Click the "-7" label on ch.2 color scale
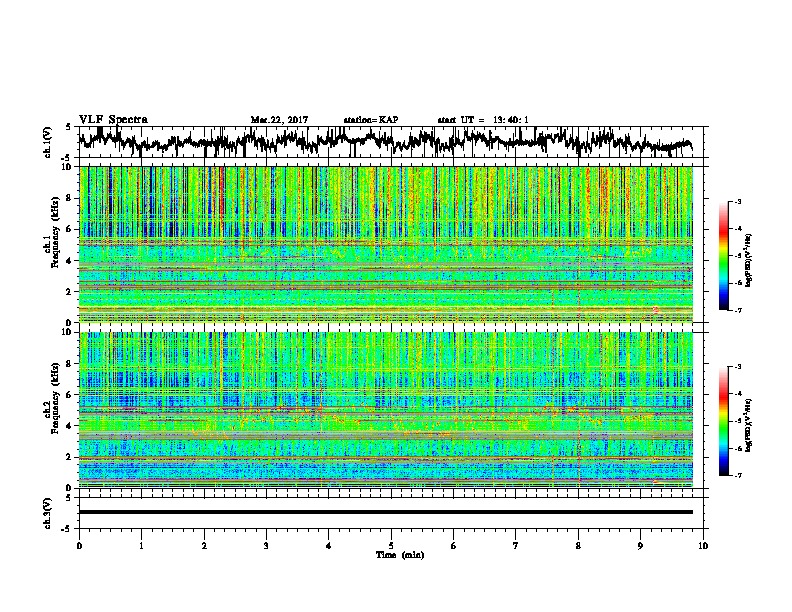 point(738,475)
